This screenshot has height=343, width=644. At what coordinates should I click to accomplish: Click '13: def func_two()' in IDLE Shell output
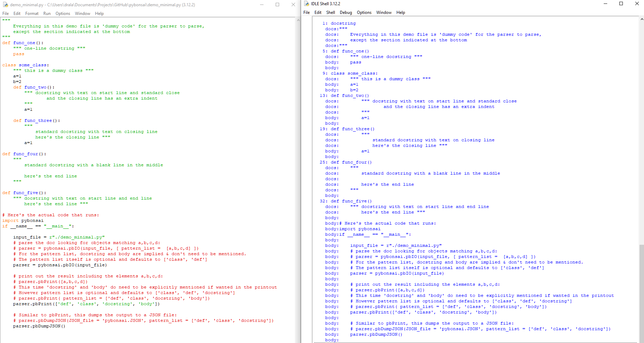click(x=344, y=96)
